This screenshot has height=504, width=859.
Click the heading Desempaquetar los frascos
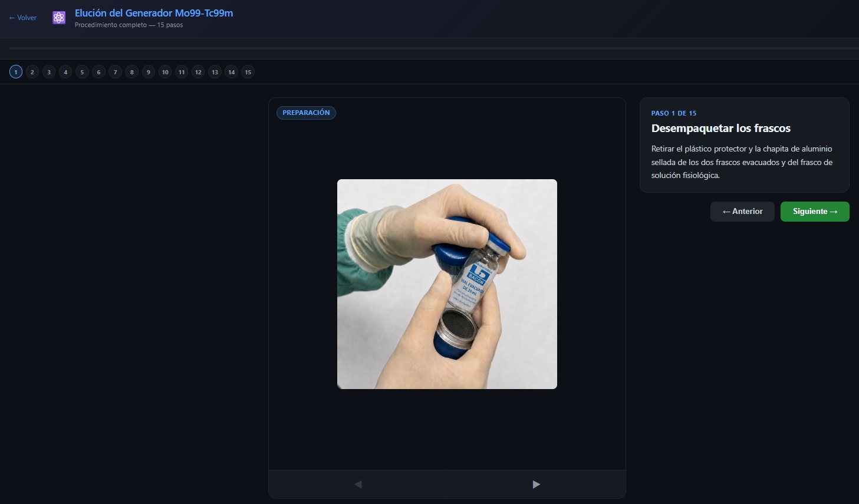click(x=721, y=129)
